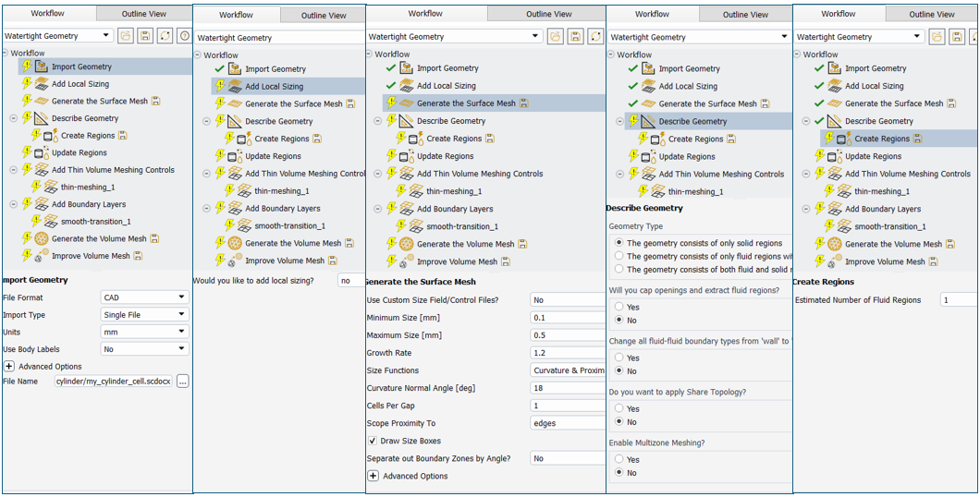
Task: Select the Workflow tab in Create Regions panel
Action: [x=839, y=14]
